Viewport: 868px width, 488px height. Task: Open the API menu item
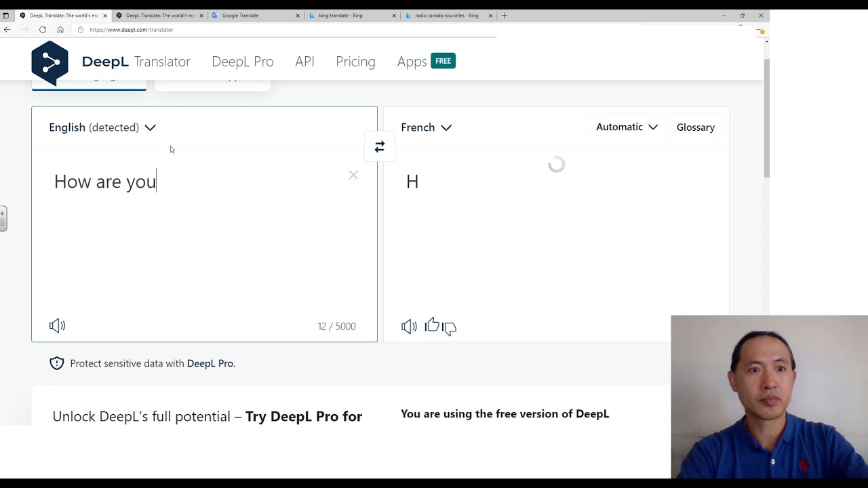point(304,62)
